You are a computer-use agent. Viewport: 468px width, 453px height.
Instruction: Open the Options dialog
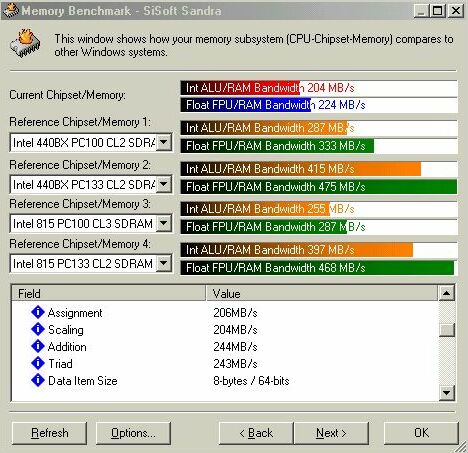pos(133,433)
